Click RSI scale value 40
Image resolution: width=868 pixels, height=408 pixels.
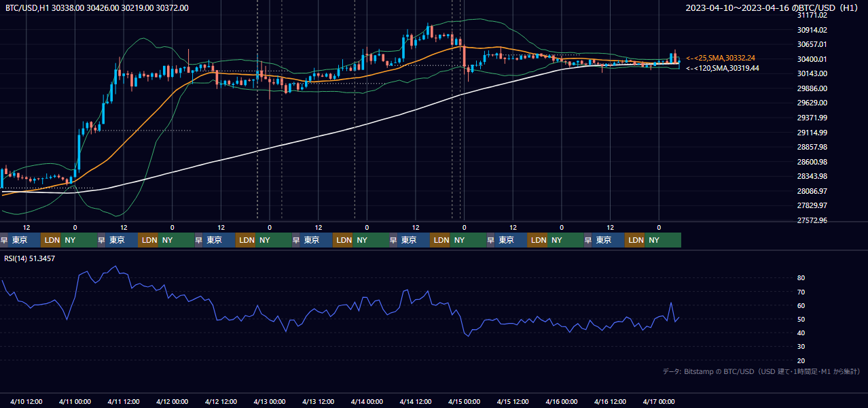tap(801, 333)
